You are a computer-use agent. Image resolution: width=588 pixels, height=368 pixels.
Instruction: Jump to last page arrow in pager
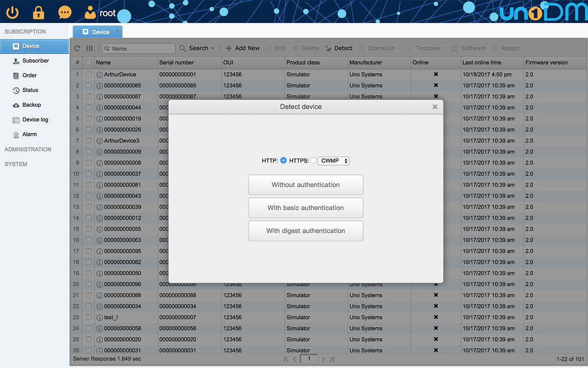332,359
